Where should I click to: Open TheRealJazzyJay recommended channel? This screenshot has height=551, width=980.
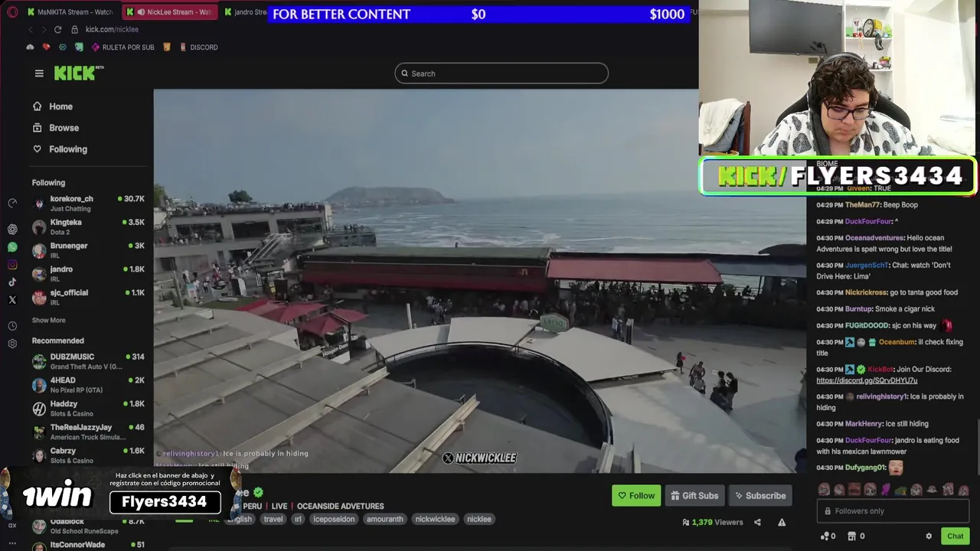(x=88, y=432)
